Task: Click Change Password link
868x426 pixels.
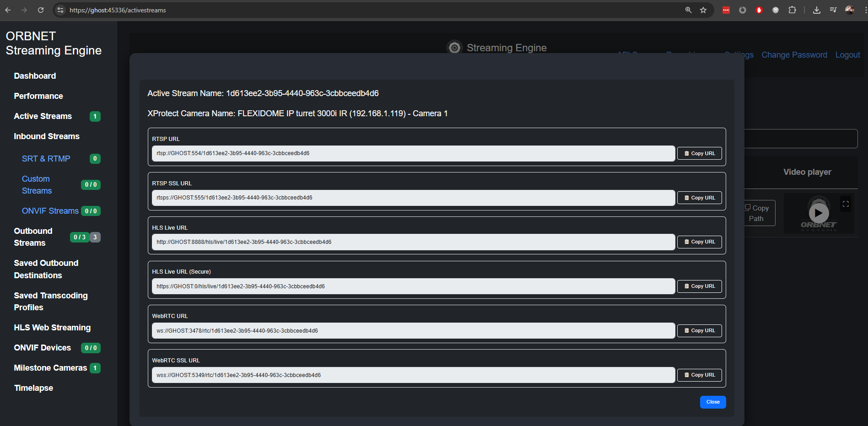Action: pos(794,55)
